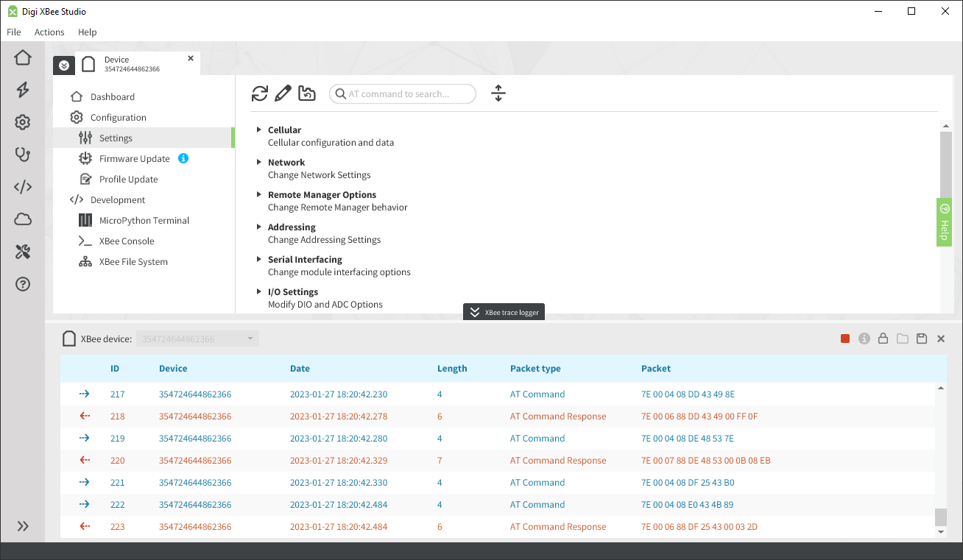Sort trace table by Length column

point(452,369)
